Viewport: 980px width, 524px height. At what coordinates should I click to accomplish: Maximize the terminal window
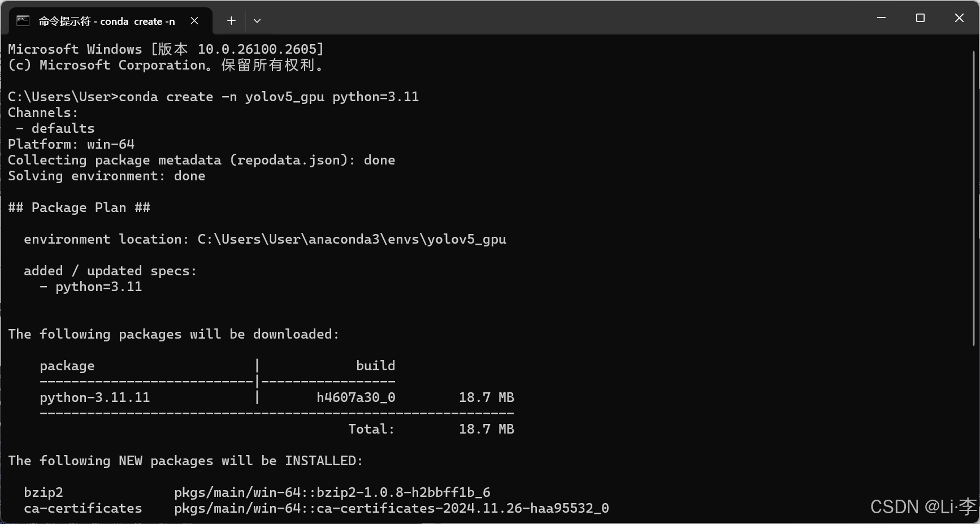[920, 18]
